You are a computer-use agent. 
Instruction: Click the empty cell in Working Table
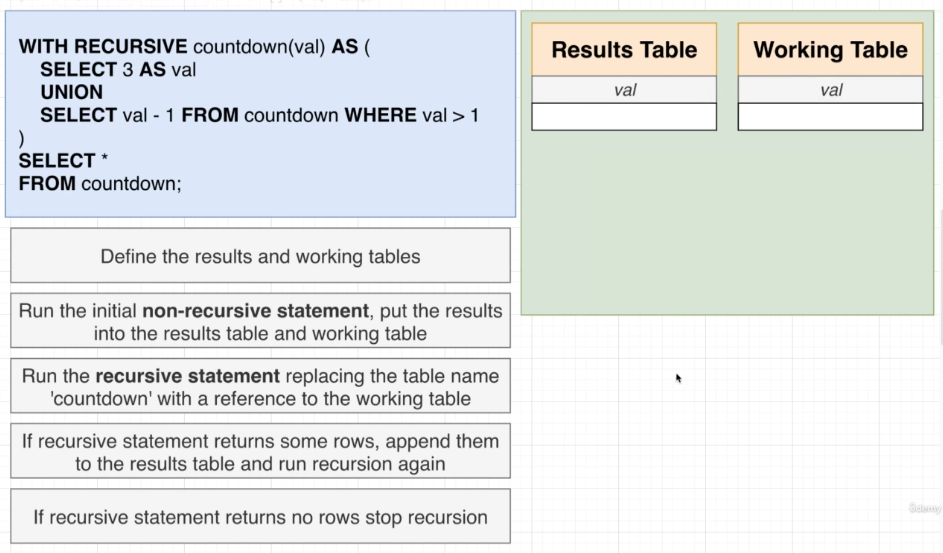830,117
